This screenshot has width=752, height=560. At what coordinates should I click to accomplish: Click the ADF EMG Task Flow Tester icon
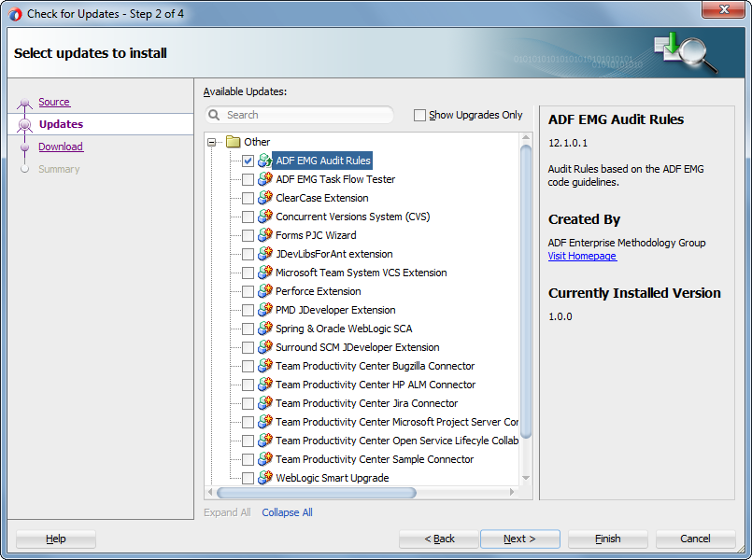click(264, 179)
